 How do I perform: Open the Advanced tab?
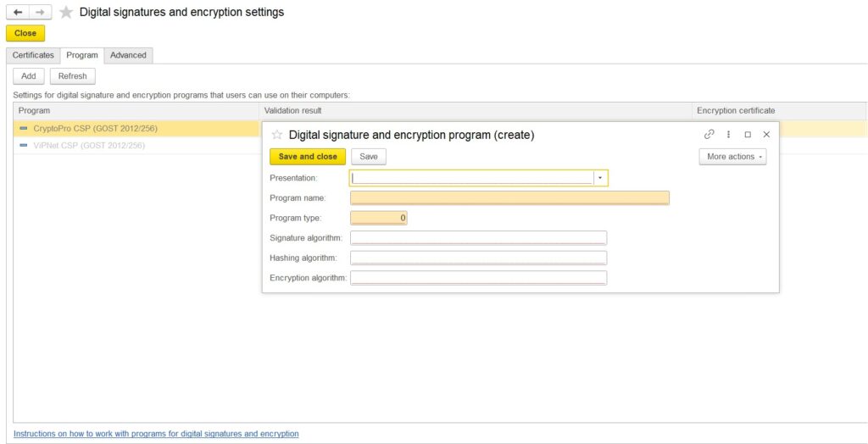point(128,55)
